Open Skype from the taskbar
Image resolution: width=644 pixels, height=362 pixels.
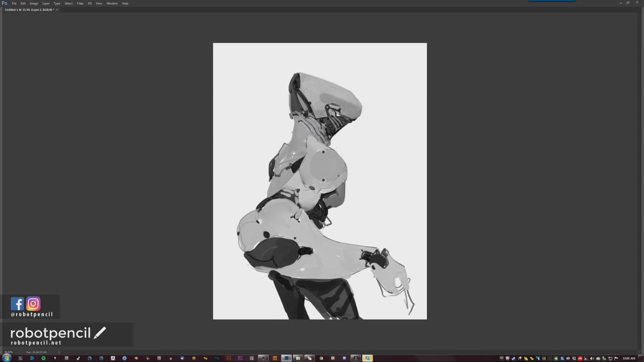[367, 358]
